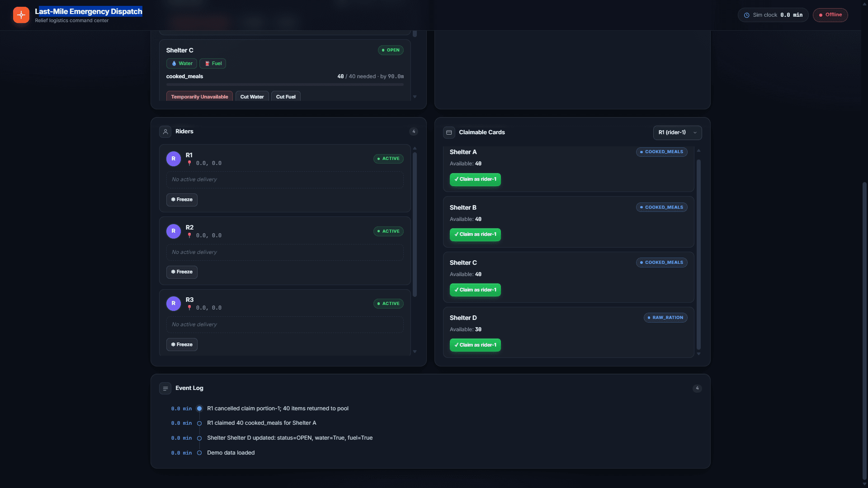Click the RAW_RATION tag on Shelter D
The height and width of the screenshot is (488, 868).
[x=665, y=318]
